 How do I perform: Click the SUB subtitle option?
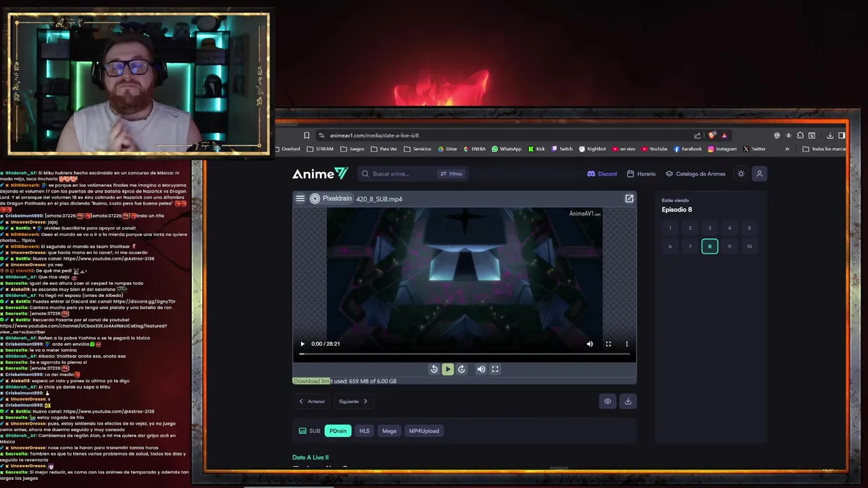tap(310, 431)
